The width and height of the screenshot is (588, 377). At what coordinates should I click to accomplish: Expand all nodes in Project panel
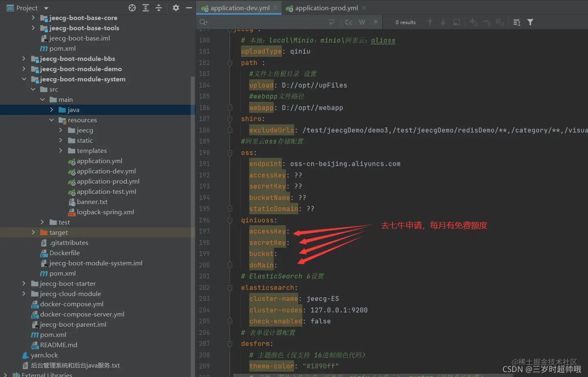pos(145,8)
